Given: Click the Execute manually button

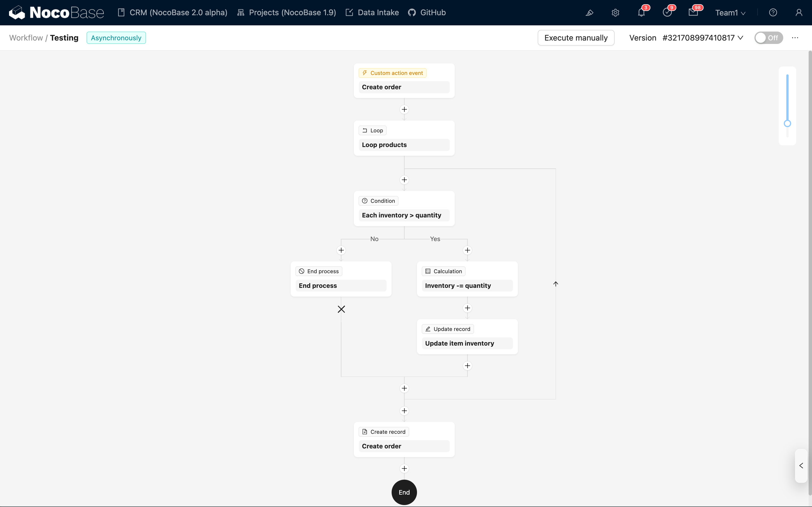Looking at the screenshot, I should pyautogui.click(x=576, y=37).
